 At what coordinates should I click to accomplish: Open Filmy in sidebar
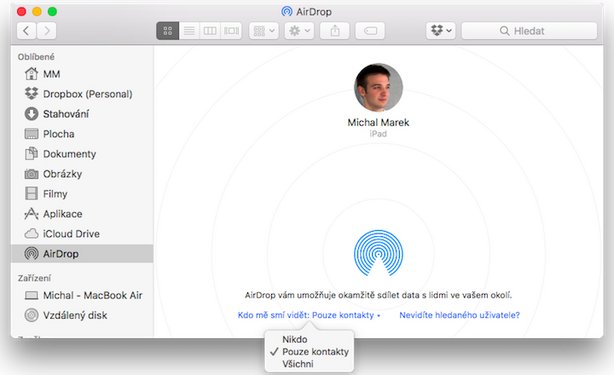[x=82, y=194]
